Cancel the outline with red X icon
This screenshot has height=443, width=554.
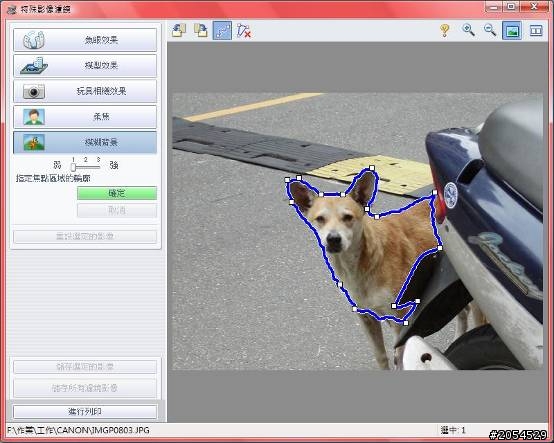coord(244,30)
